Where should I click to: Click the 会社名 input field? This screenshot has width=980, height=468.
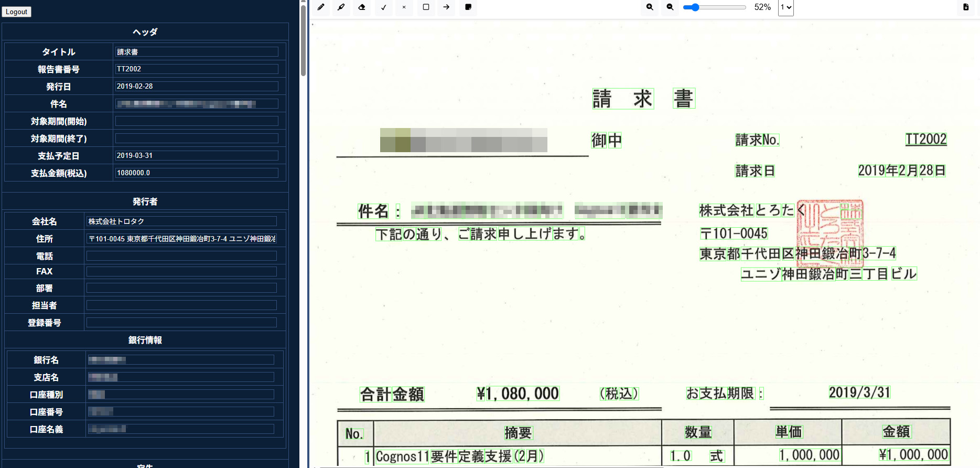click(181, 221)
